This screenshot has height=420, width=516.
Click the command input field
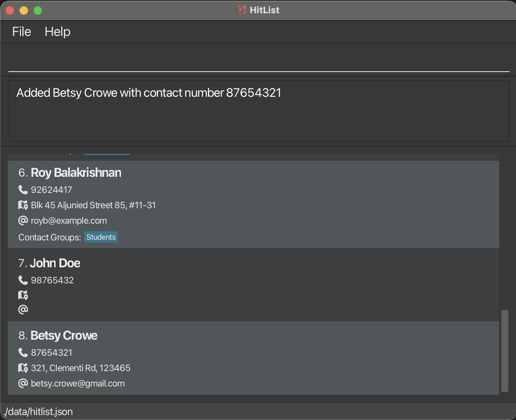click(x=259, y=59)
